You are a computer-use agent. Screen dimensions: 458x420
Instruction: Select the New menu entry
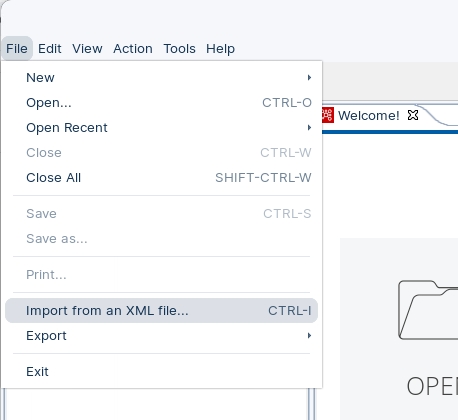coord(162,78)
